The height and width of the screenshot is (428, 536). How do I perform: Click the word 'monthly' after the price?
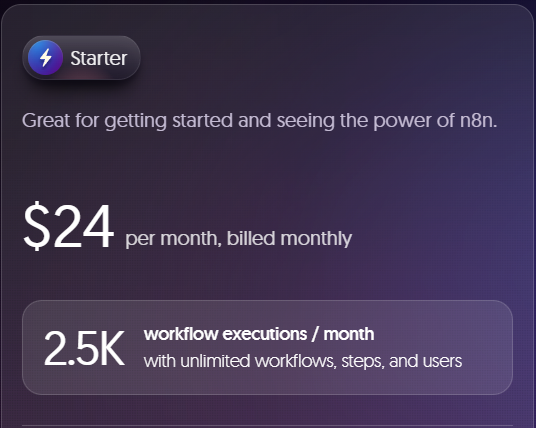coord(316,239)
